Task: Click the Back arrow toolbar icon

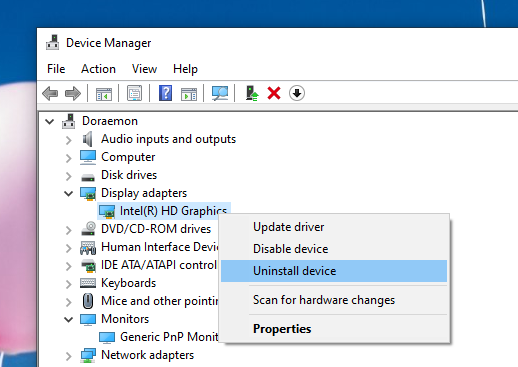Action: click(x=50, y=93)
